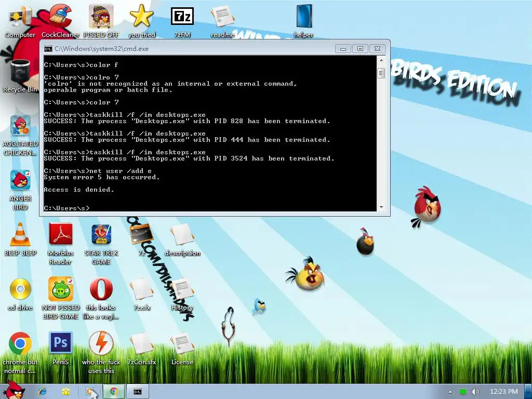The image size is (532, 399).
Task: Open the file explorer taskbar icon
Action: tap(66, 392)
